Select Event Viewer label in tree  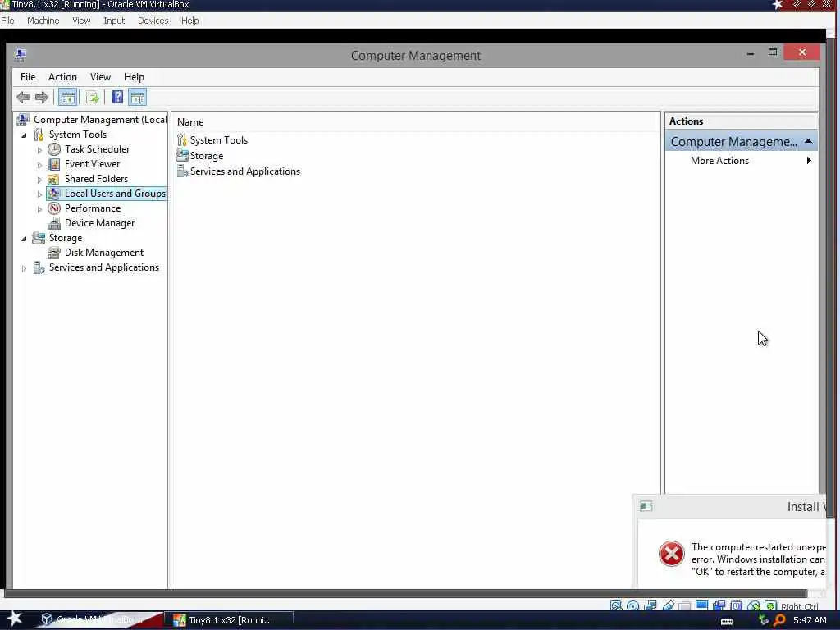tap(92, 164)
